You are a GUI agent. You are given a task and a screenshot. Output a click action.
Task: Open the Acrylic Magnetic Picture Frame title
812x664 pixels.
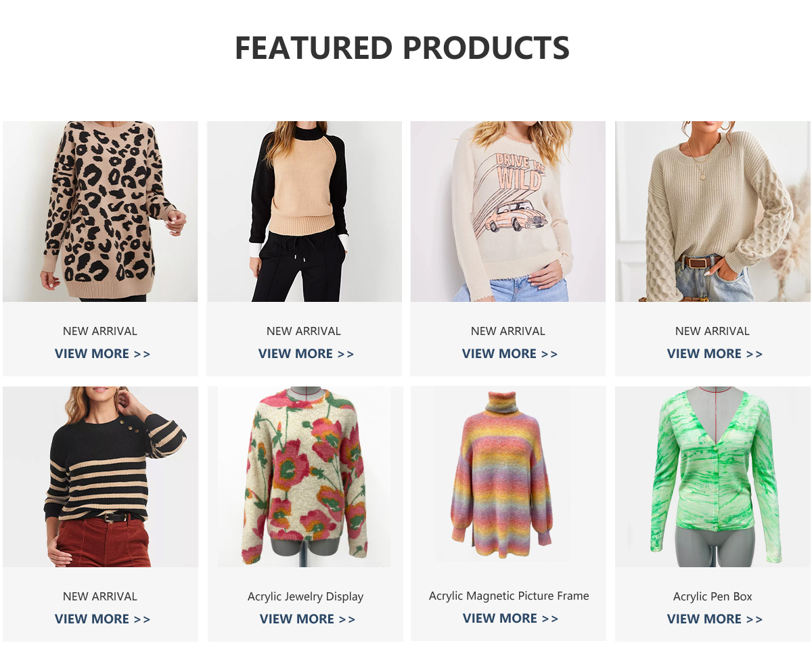(509, 596)
